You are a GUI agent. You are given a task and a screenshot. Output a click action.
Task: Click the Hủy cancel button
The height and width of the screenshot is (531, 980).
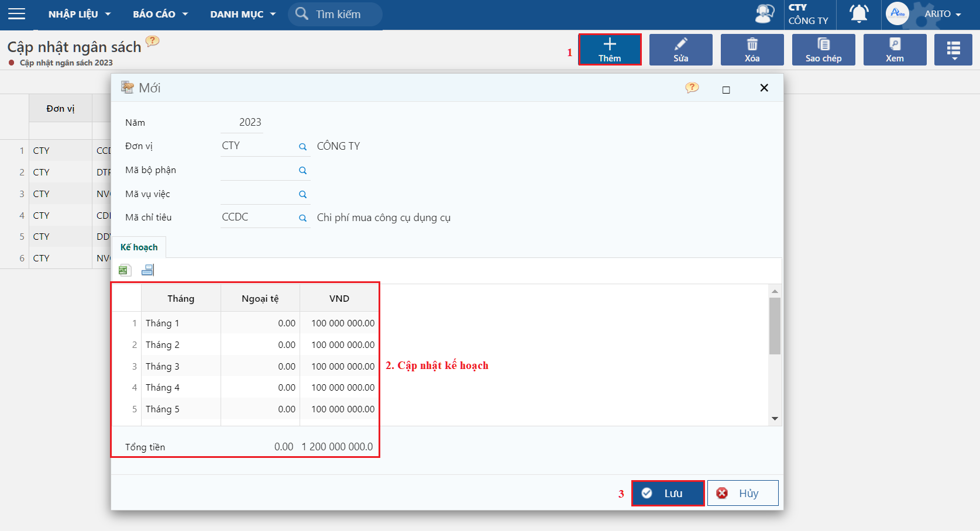743,493
